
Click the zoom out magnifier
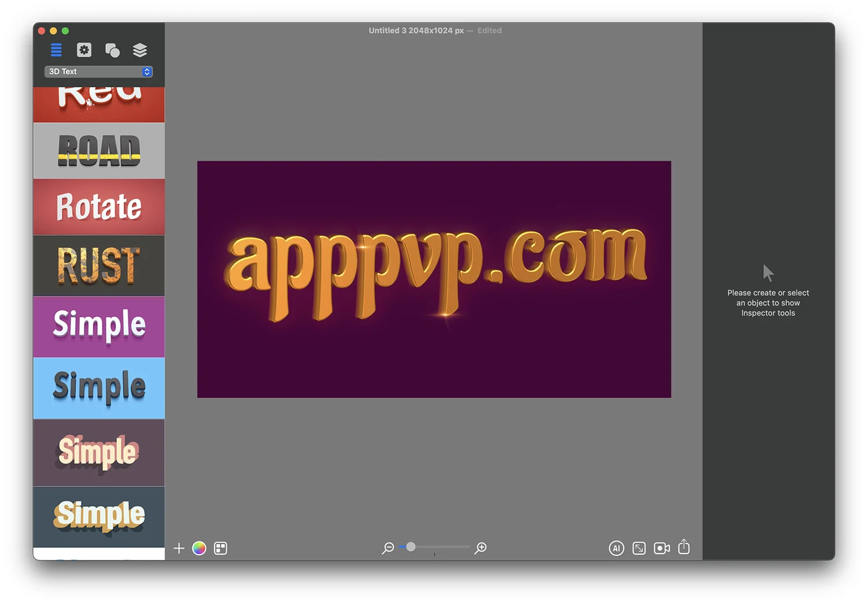point(388,548)
